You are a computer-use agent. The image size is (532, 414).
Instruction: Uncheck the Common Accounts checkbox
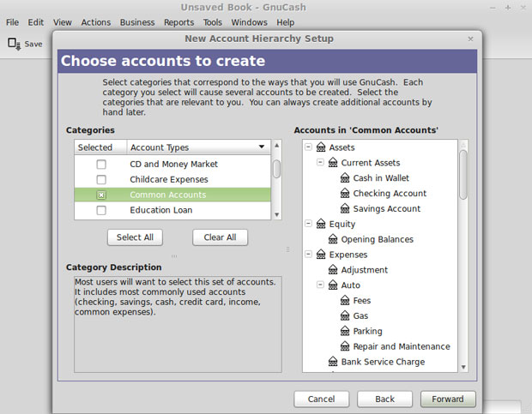pyautogui.click(x=101, y=195)
